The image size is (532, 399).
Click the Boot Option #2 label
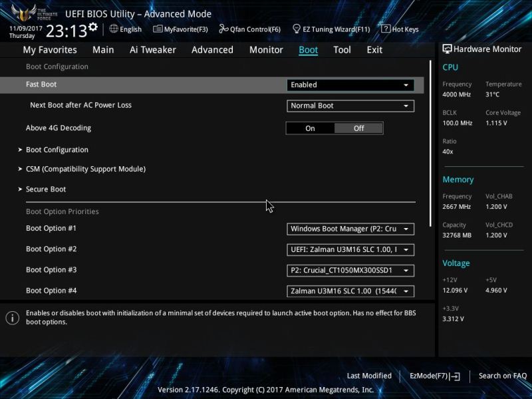tap(51, 249)
